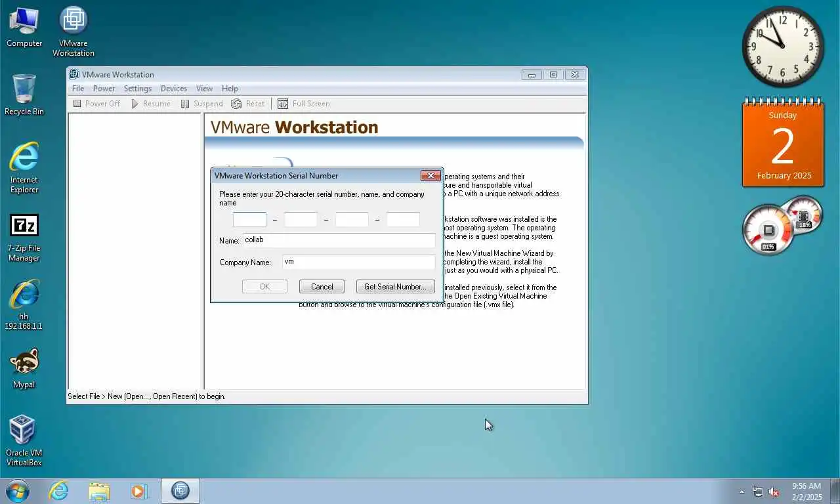Open Windows Media Player from the taskbar
Viewport: 840px width, 504px height.
coord(139,491)
